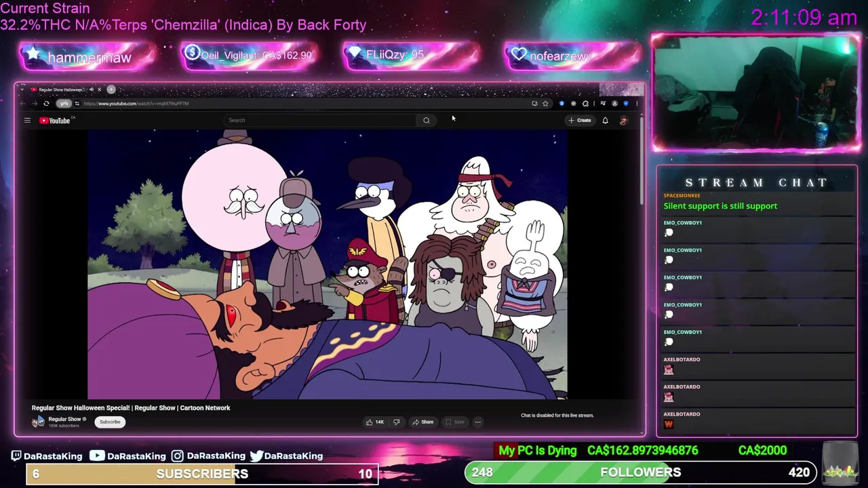Viewport: 868px width, 488px height.
Task: Go forward in browser history
Action: tap(35, 104)
